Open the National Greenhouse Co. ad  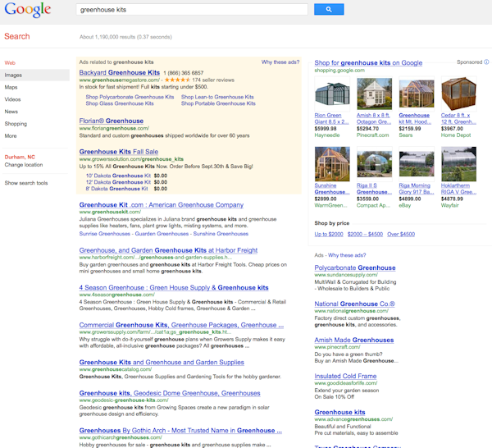[354, 304]
